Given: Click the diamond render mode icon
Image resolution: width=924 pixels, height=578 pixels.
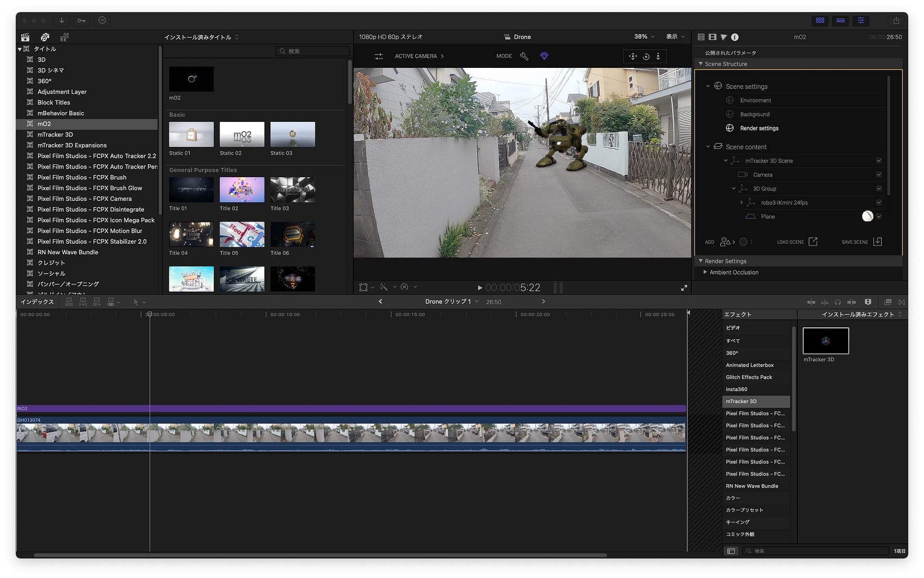Looking at the screenshot, I should pyautogui.click(x=544, y=56).
